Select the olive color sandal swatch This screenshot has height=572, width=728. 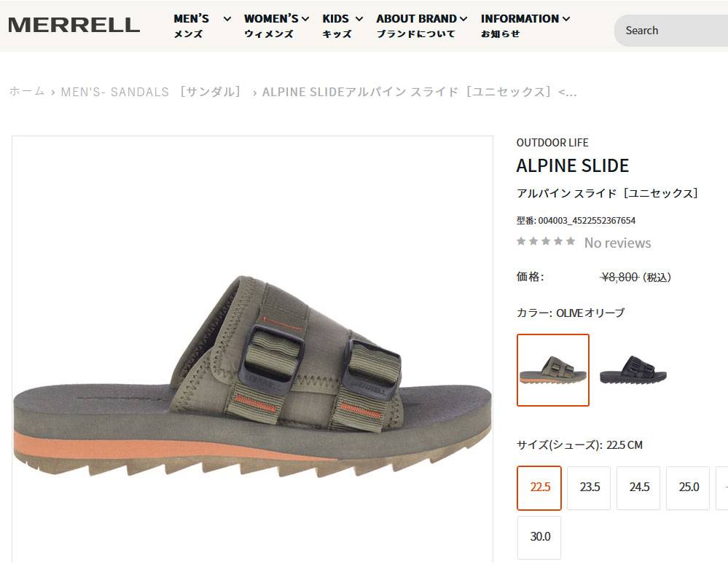click(553, 370)
